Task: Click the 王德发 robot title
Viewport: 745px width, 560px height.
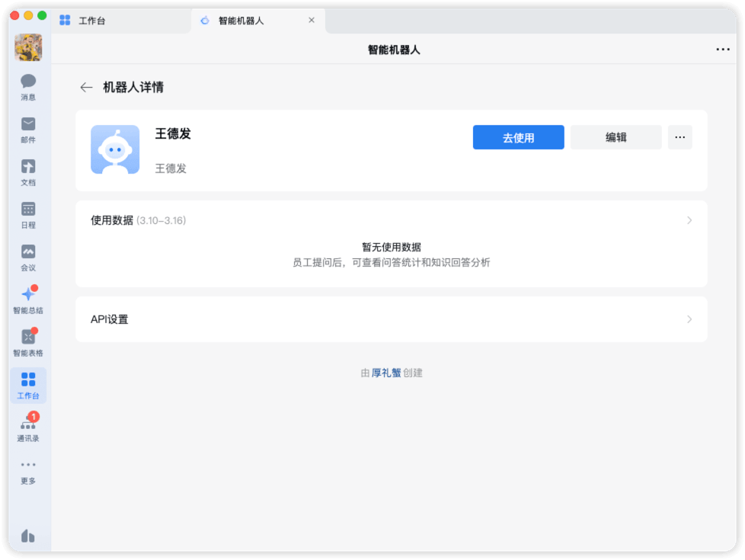Action: point(173,133)
